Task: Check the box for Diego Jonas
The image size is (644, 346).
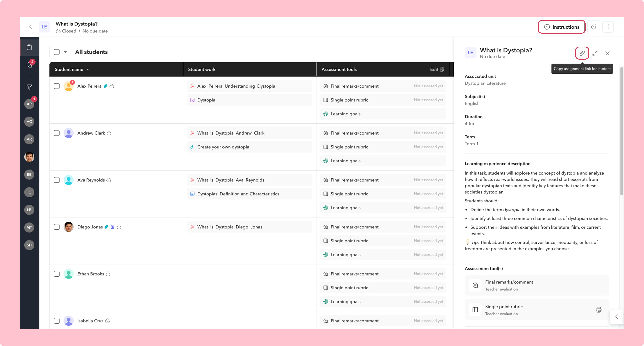Action: (x=57, y=227)
